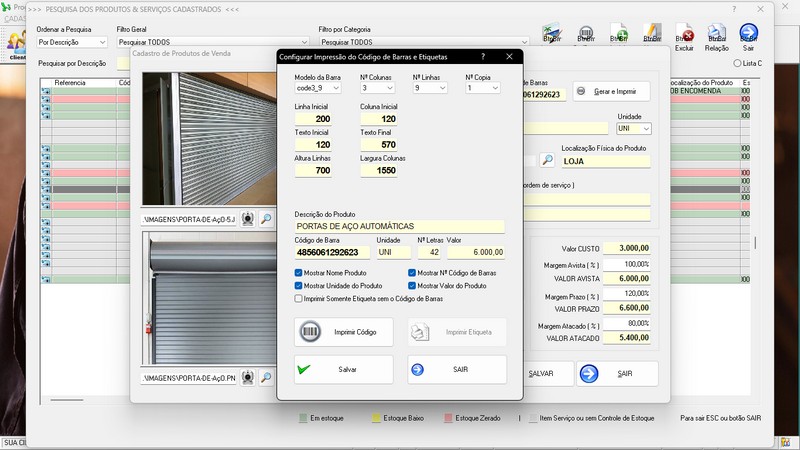Viewport: 800px width, 450px height.
Task: Click webcam icon beside first image path
Action: [248, 218]
